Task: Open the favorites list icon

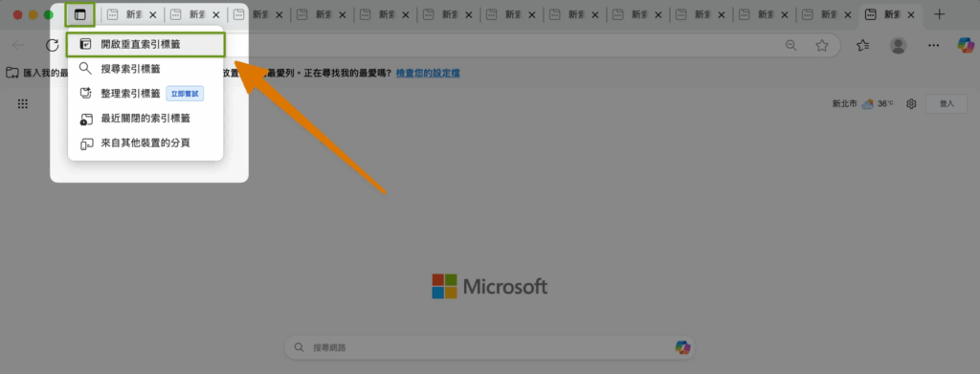Action: pos(863,45)
